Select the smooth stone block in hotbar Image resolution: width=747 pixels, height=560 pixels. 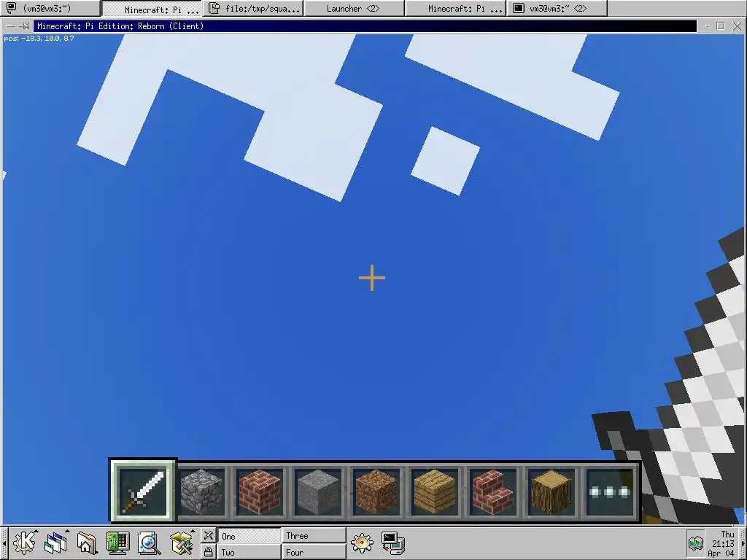click(318, 492)
